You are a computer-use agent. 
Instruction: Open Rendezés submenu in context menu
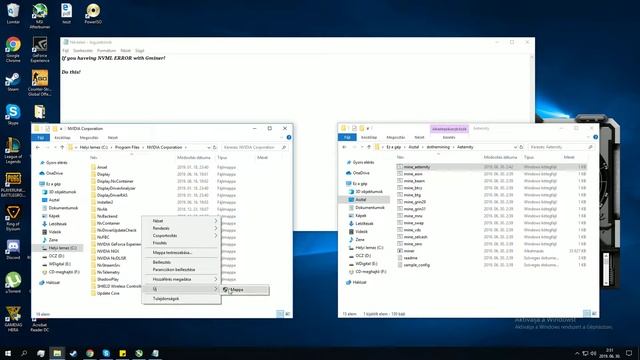coord(181,228)
